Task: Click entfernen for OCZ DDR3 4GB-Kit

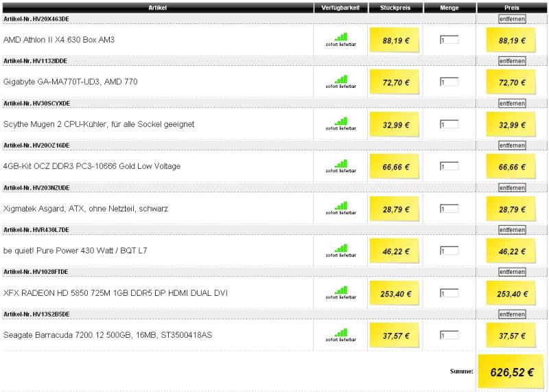Action: click(x=512, y=146)
